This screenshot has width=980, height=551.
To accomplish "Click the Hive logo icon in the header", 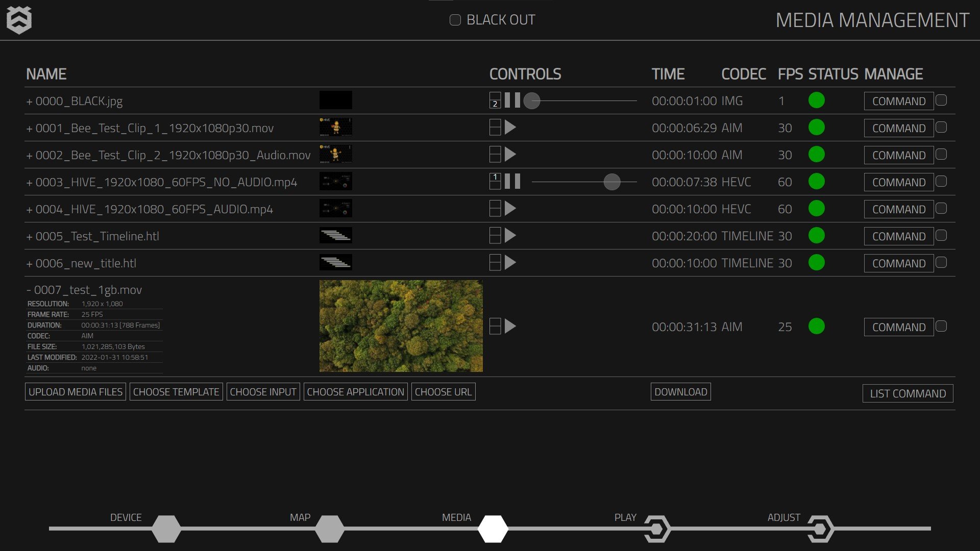I will pyautogui.click(x=19, y=20).
